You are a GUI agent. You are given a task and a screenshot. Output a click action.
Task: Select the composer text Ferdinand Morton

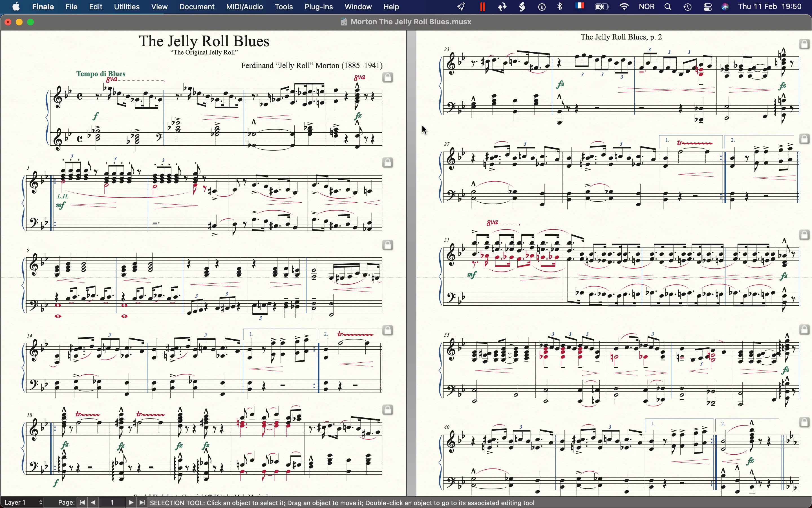[312, 65]
